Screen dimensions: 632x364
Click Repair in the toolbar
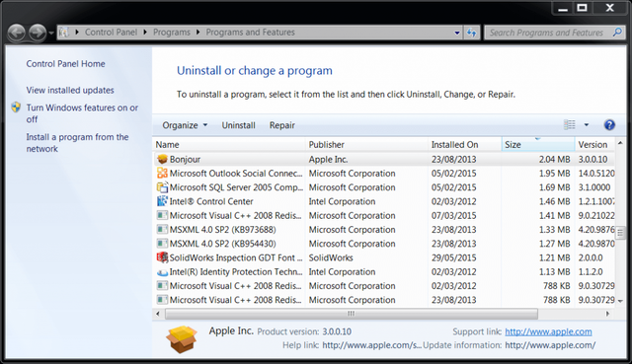[x=282, y=125]
